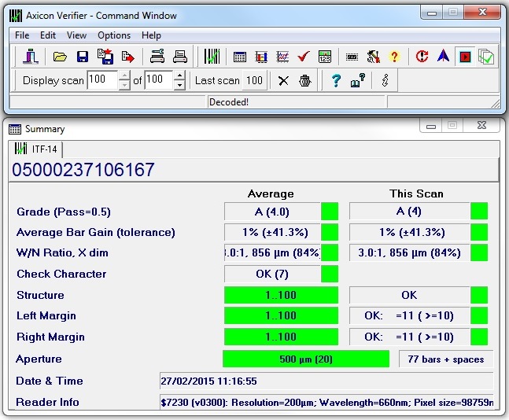Click the Structure average '1..100' green bar
Viewport: 509px width, 420px height.
click(x=281, y=295)
